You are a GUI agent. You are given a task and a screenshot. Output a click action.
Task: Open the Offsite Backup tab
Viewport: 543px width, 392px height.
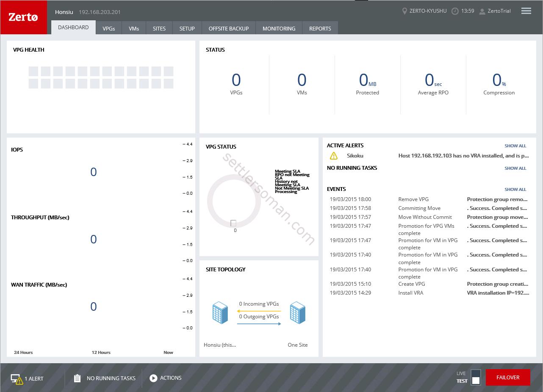(x=229, y=28)
